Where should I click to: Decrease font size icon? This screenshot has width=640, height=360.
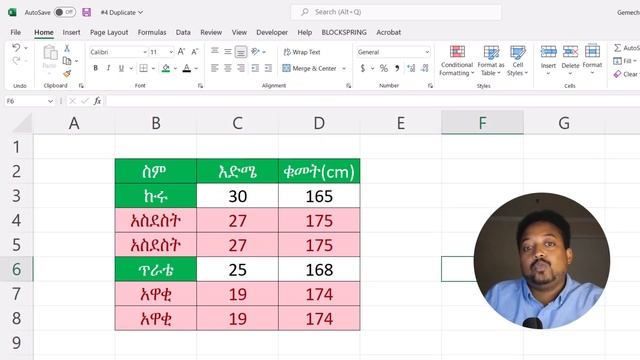click(x=195, y=52)
